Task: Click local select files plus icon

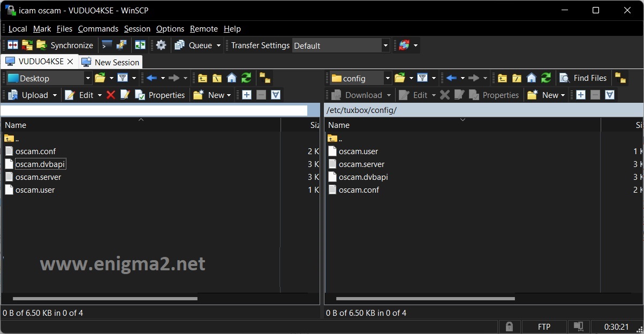Action: click(x=246, y=95)
